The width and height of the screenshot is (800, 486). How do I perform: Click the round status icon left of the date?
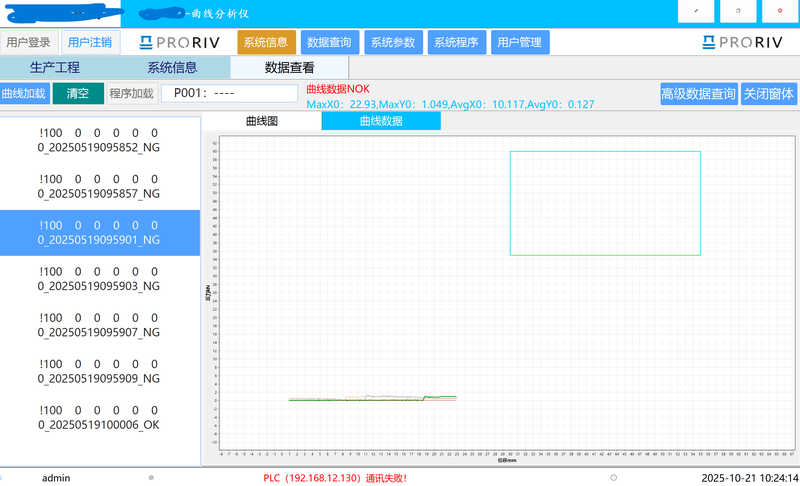[x=613, y=478]
